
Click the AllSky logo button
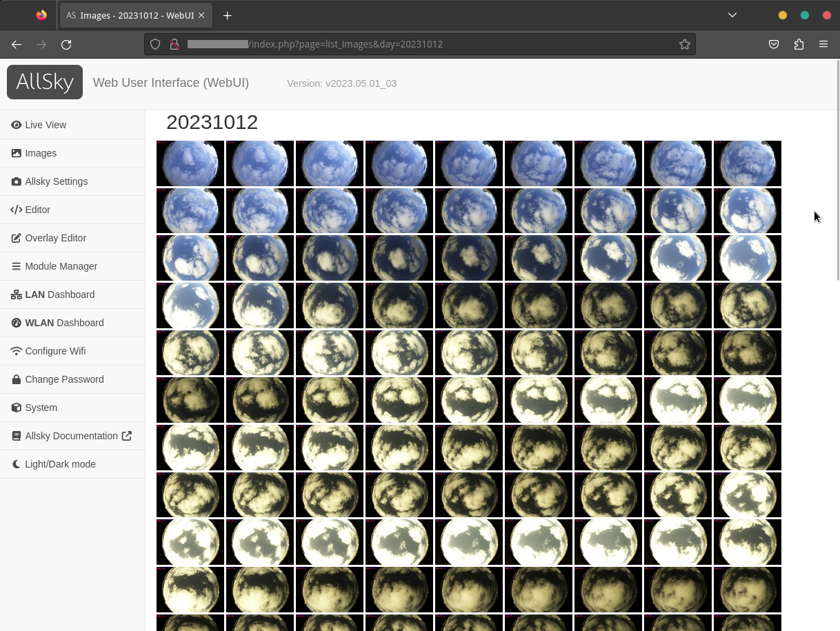pyautogui.click(x=45, y=82)
